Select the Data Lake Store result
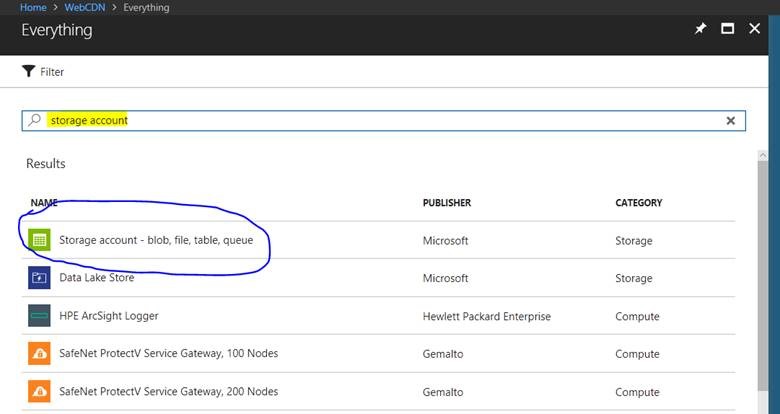This screenshot has width=780, height=414. [x=379, y=278]
